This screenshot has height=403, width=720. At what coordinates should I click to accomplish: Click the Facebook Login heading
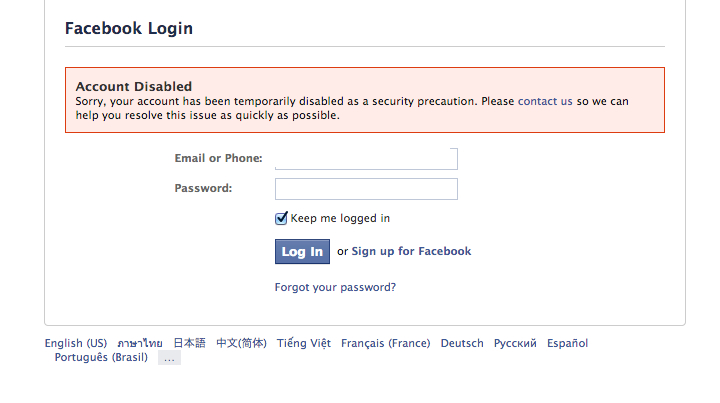pyautogui.click(x=129, y=28)
